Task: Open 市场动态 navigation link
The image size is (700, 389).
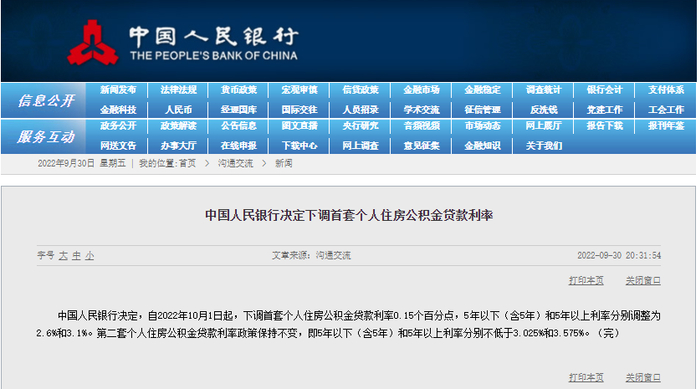Action: click(x=483, y=126)
